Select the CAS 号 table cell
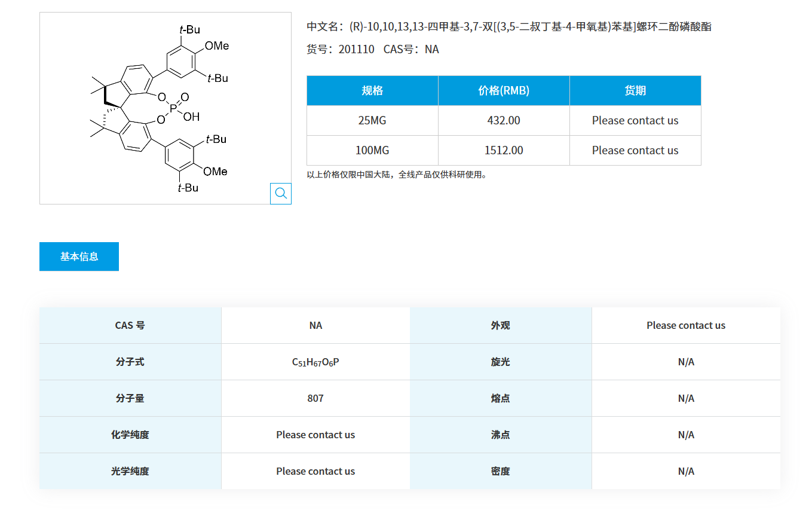 (130, 325)
